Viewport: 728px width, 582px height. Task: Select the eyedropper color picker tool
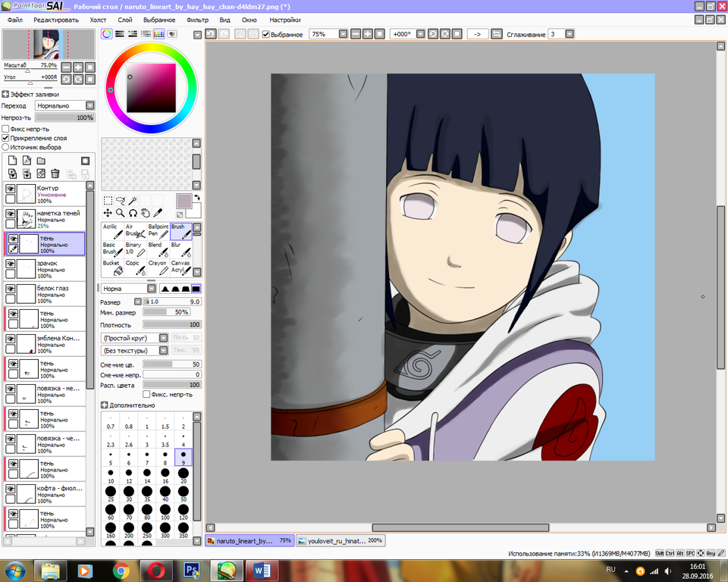158,213
